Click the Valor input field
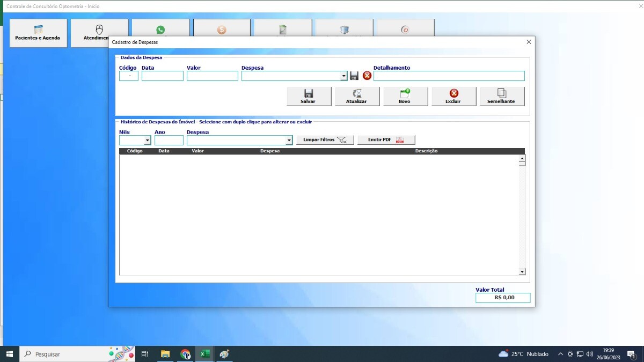The width and height of the screenshot is (644, 362). click(x=212, y=76)
